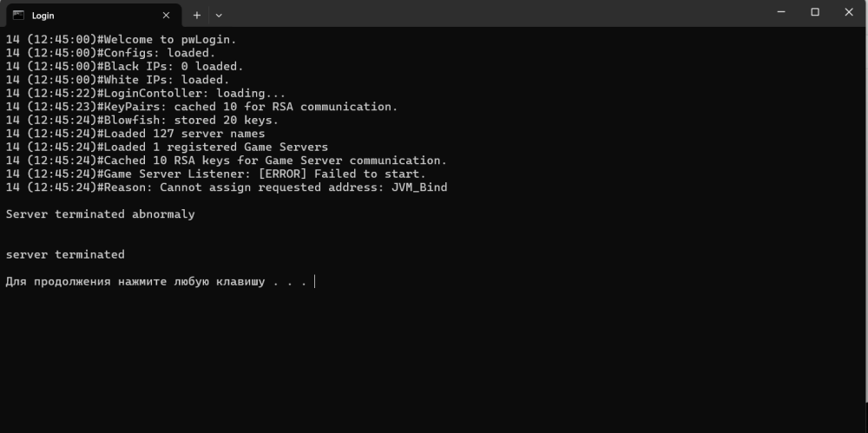Click the '[ERROR] Failed to start' line
The width and height of the screenshot is (868, 433).
point(215,174)
